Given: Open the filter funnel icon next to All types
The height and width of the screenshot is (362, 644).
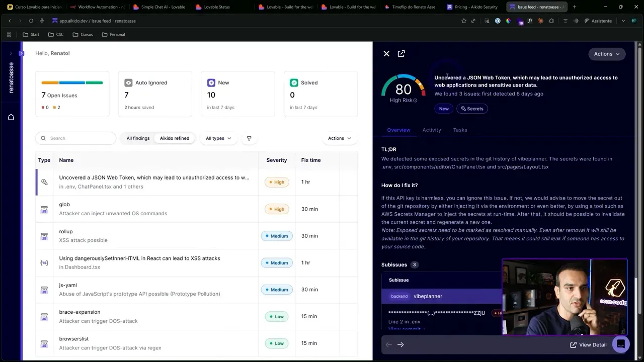Looking at the screenshot, I should pyautogui.click(x=249, y=138).
